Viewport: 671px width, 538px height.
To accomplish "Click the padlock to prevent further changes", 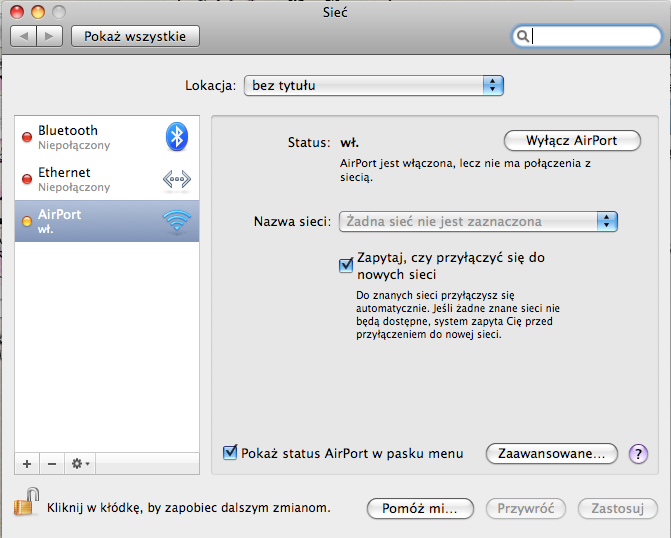I will [x=26, y=502].
